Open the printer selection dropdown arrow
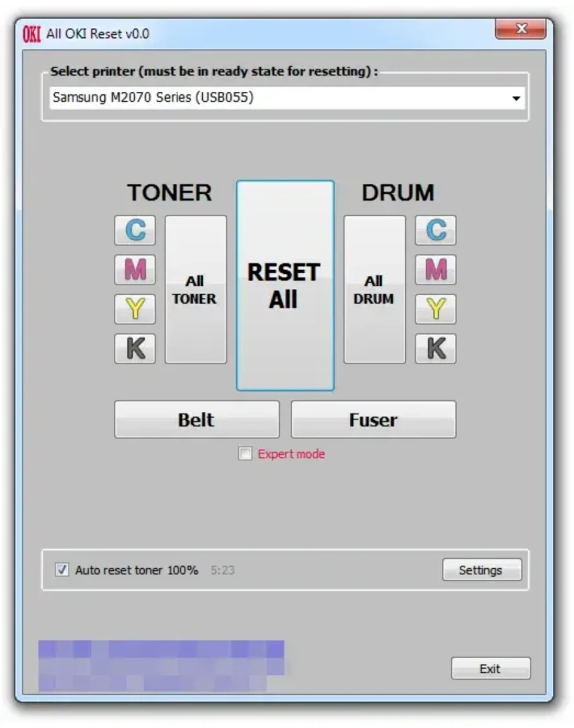Image resolution: width=574 pixels, height=728 pixels. tap(516, 98)
